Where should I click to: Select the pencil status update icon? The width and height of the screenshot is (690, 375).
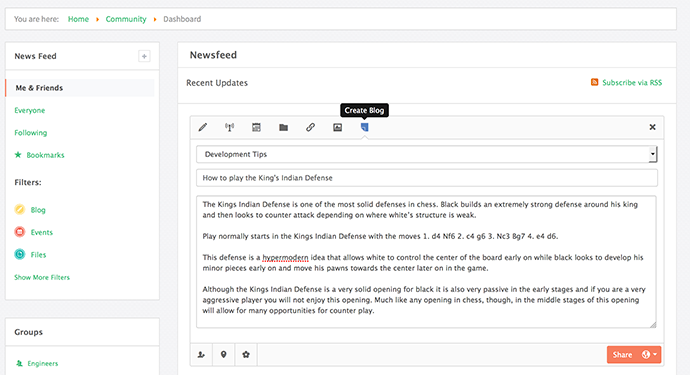tap(202, 127)
